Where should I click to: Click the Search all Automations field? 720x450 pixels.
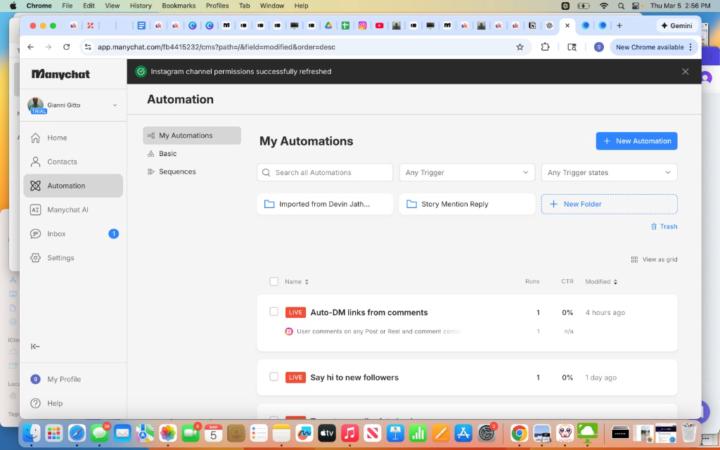tap(325, 173)
